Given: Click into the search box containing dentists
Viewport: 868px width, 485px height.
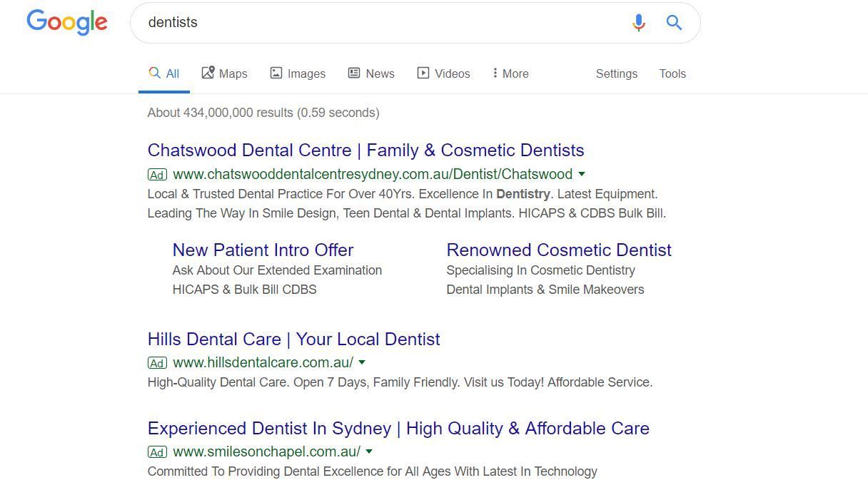Looking at the screenshot, I should (x=378, y=23).
